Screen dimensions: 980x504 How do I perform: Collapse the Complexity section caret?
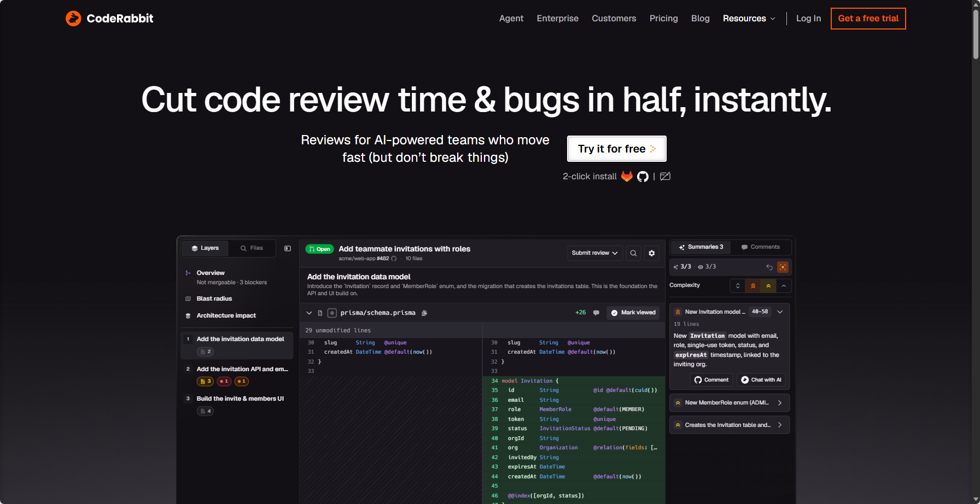784,285
